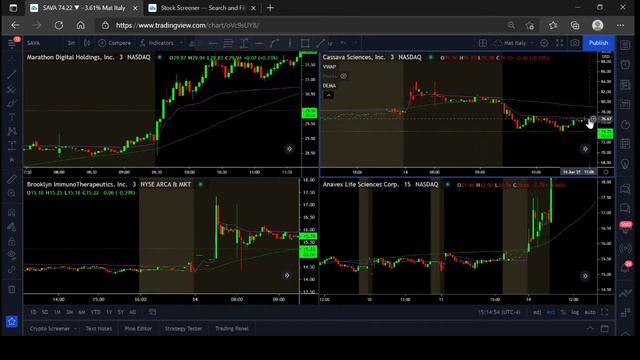
Task: Take a chart snapshot with camera icon
Action: [575, 43]
